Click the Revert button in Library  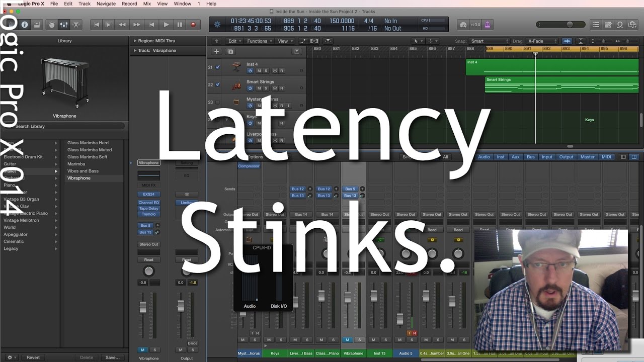pos(33,357)
